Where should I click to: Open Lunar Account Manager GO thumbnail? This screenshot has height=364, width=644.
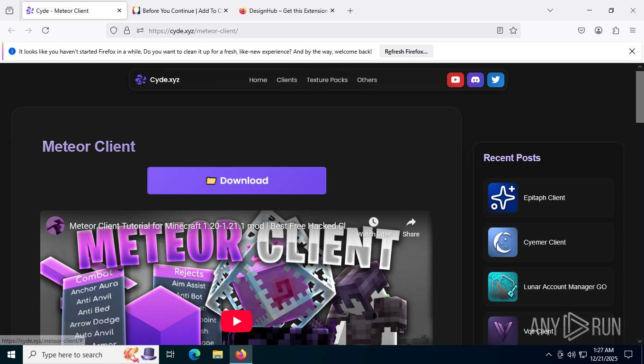[503, 287]
